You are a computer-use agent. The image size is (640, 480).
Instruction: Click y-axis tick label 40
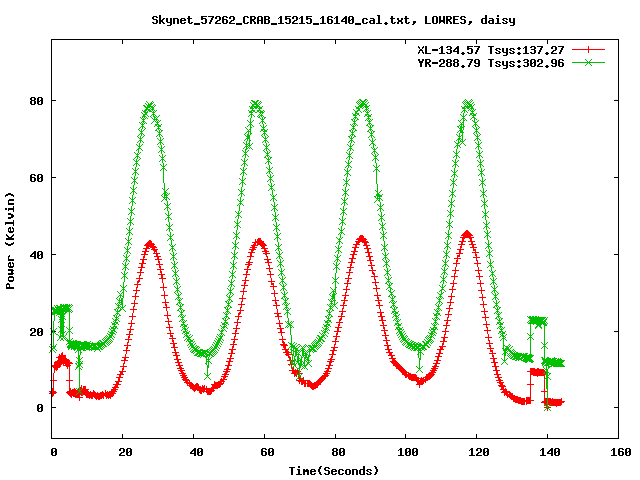[36, 255]
